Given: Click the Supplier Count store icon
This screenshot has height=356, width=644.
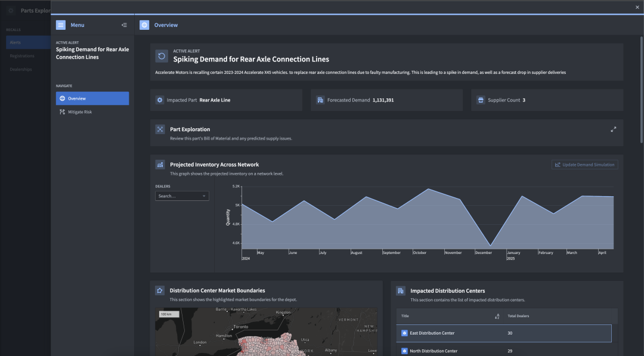Looking at the screenshot, I should [x=481, y=100].
